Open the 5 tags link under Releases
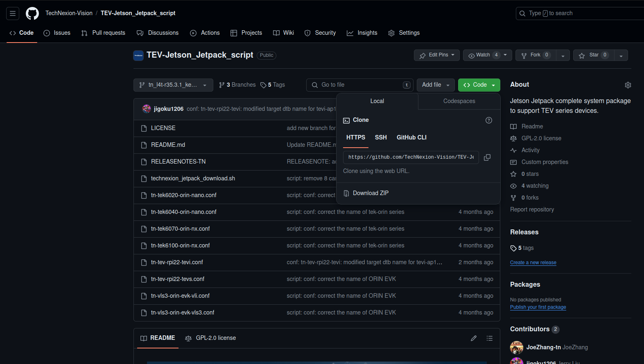The width and height of the screenshot is (644, 364). point(522,248)
